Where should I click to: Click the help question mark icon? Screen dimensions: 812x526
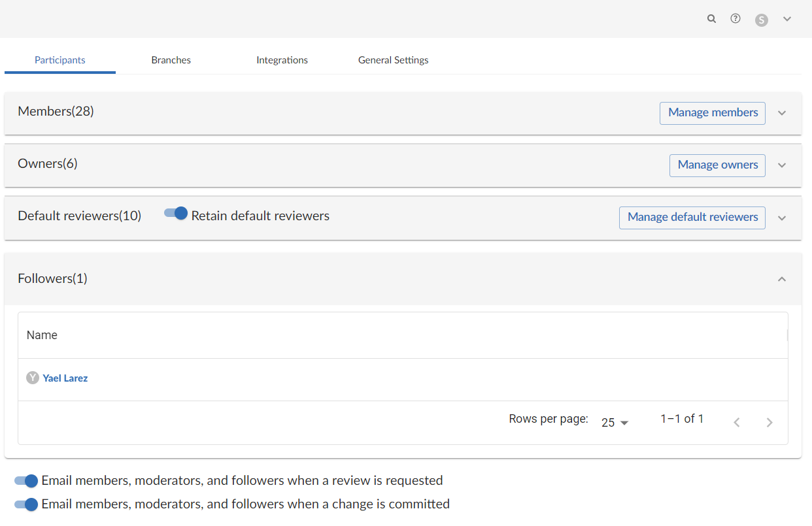coord(735,18)
